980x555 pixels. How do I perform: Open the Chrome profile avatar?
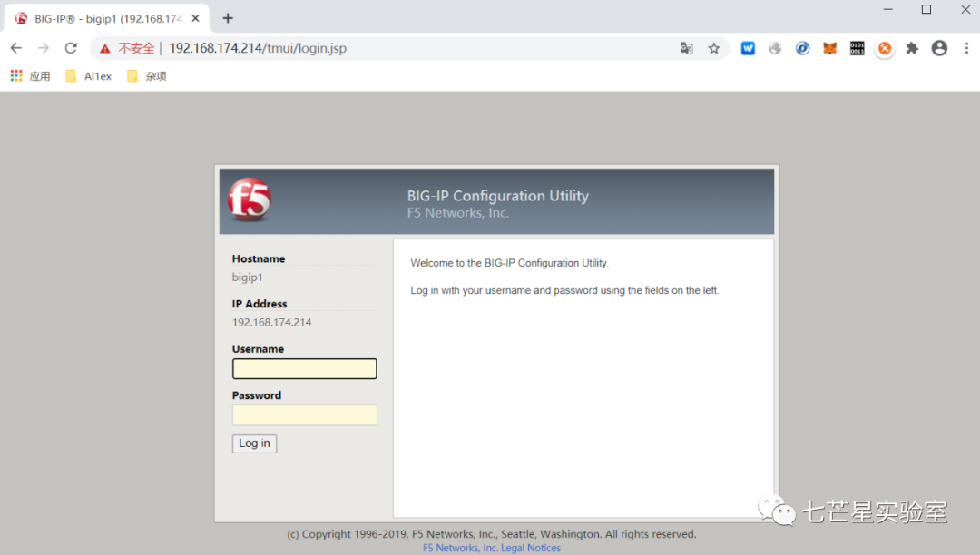(939, 48)
